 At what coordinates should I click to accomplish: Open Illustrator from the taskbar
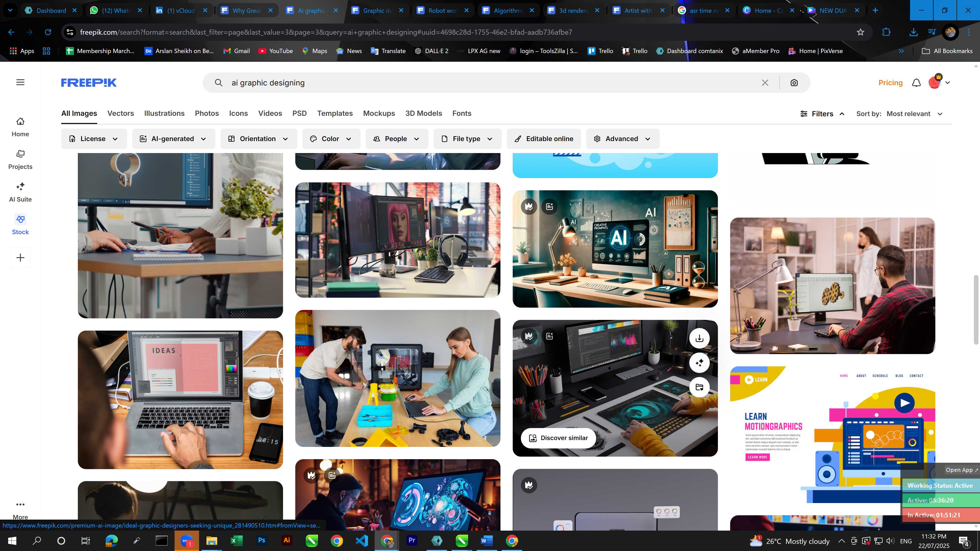click(286, 540)
